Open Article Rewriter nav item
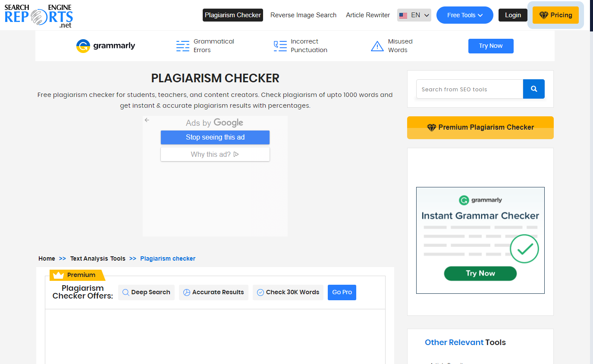Screen dimensions: 593x364 [x=368, y=15]
